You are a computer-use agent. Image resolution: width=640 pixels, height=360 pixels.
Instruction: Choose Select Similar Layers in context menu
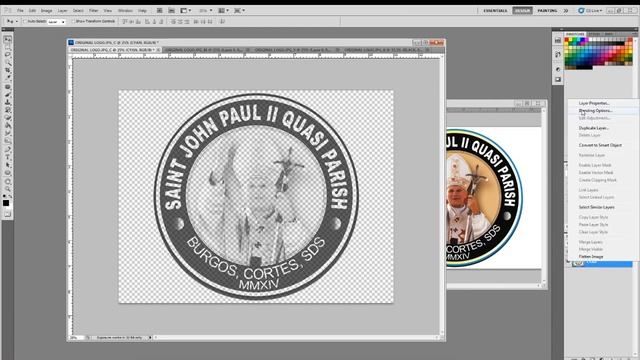tap(596, 207)
